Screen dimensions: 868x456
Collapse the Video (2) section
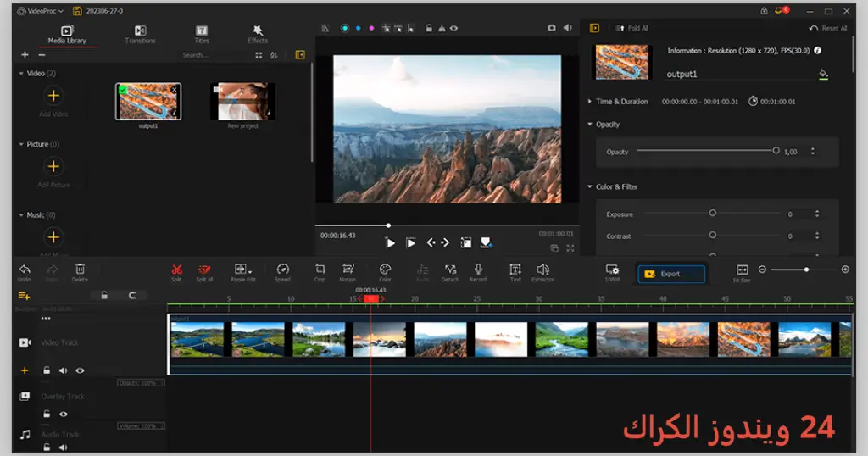pyautogui.click(x=21, y=74)
